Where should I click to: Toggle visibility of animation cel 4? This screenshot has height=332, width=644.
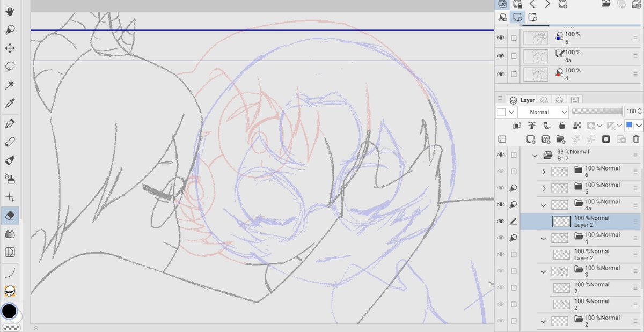pyautogui.click(x=501, y=75)
